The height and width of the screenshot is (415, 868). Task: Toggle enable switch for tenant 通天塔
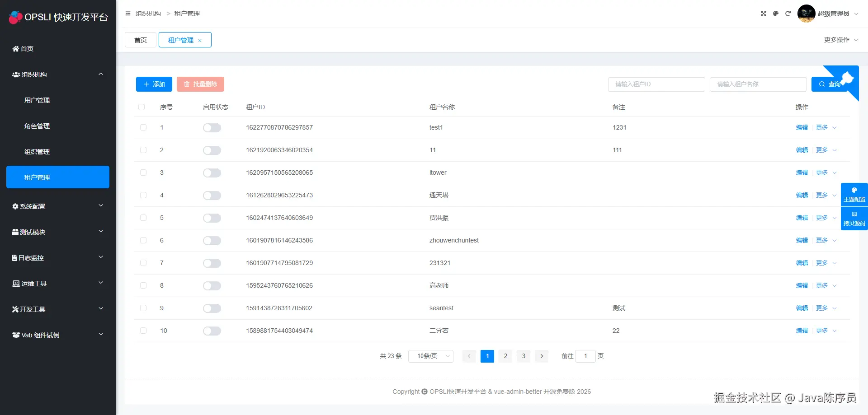212,196
